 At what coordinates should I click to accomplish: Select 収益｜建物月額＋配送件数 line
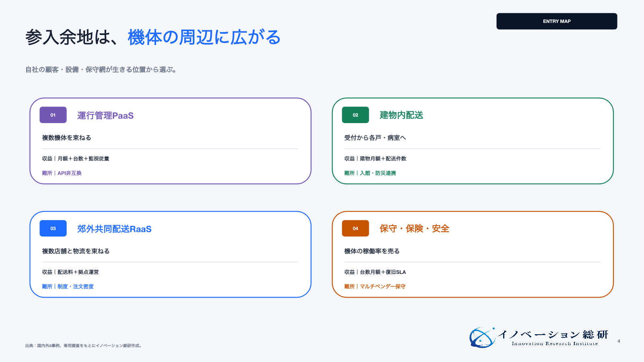(375, 158)
